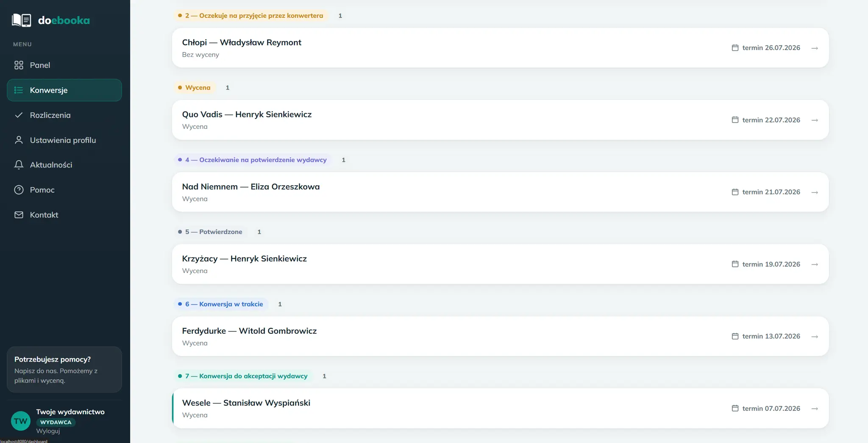Viewport: 868px width, 443px height.
Task: Click the Wycena label under Wesele
Action: tap(195, 415)
